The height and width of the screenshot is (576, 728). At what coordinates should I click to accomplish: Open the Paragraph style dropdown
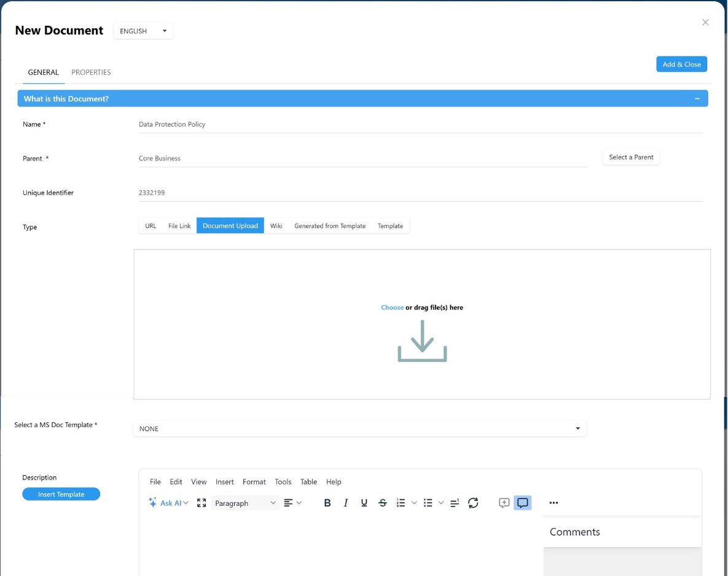pos(245,503)
